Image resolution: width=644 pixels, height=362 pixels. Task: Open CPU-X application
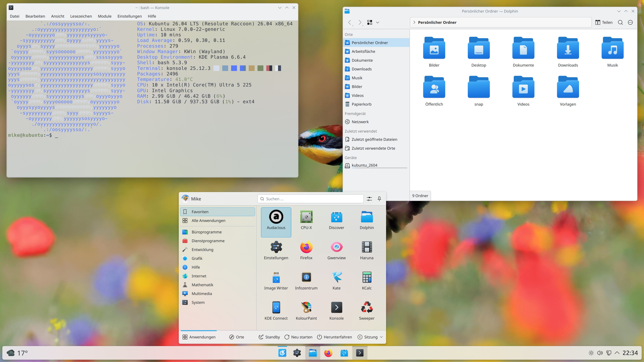tap(306, 222)
